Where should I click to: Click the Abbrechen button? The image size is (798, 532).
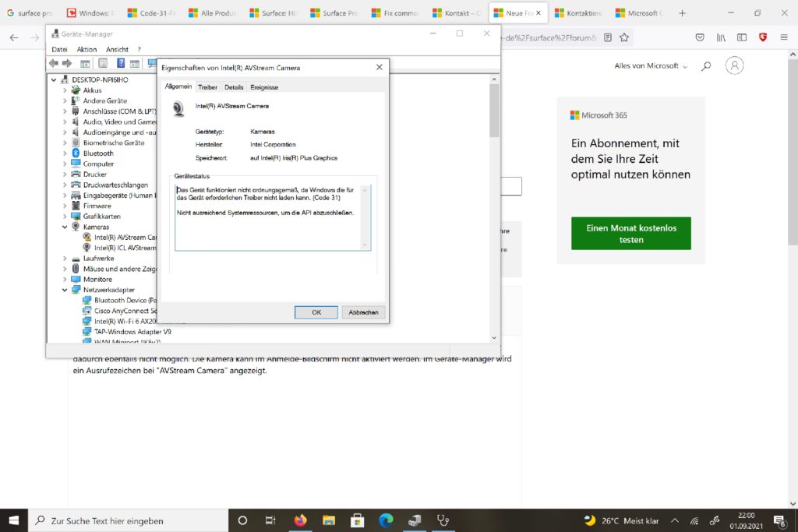pyautogui.click(x=362, y=312)
